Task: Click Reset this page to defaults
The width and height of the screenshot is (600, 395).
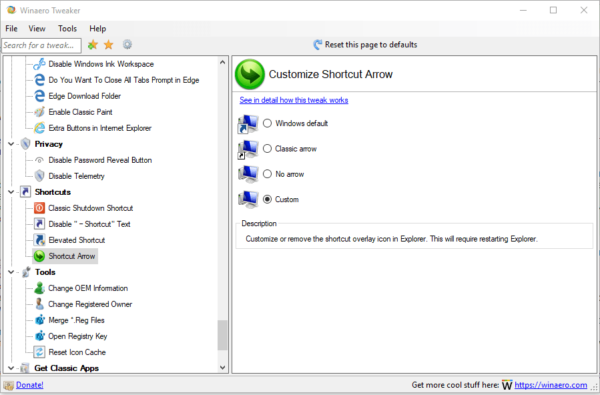Action: (365, 45)
